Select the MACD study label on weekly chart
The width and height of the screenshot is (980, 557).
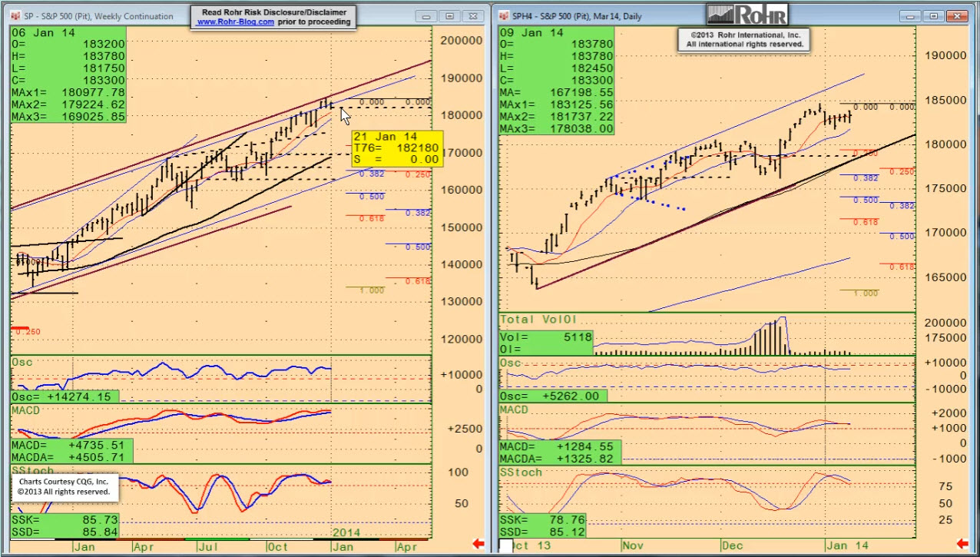[25, 411]
